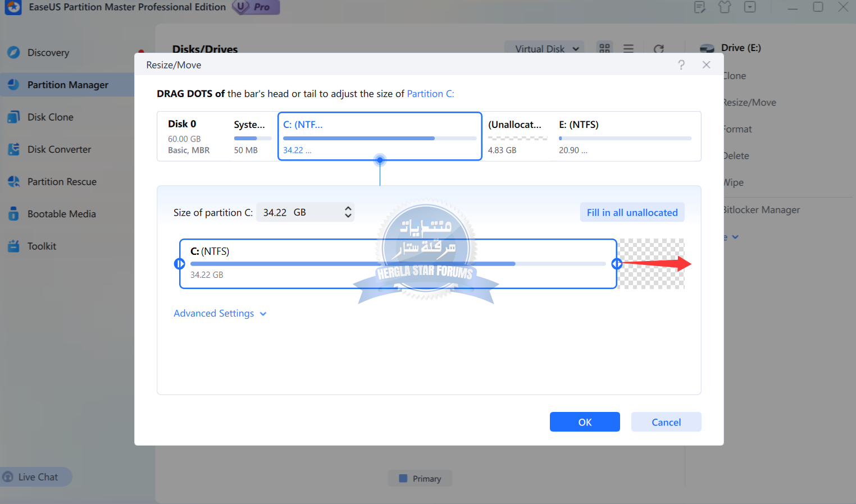Select the E: (NTFS) partition in disk map
The image size is (856, 504).
pyautogui.click(x=625, y=136)
